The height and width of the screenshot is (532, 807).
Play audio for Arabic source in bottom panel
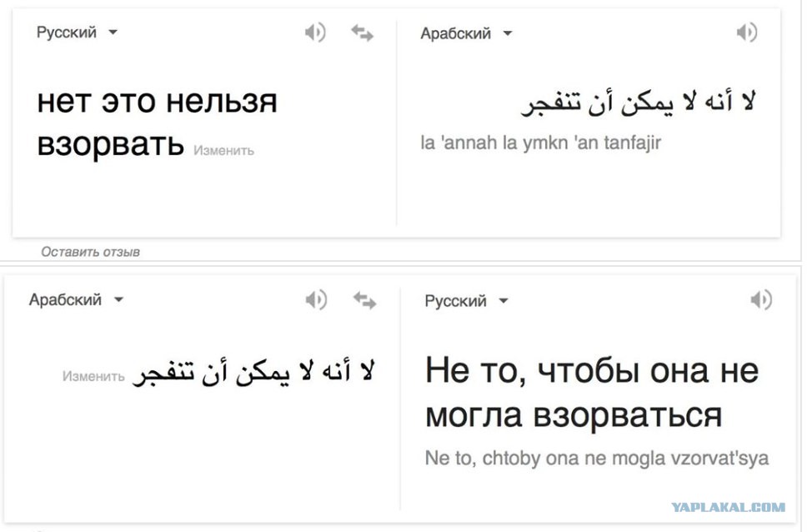[316, 299]
